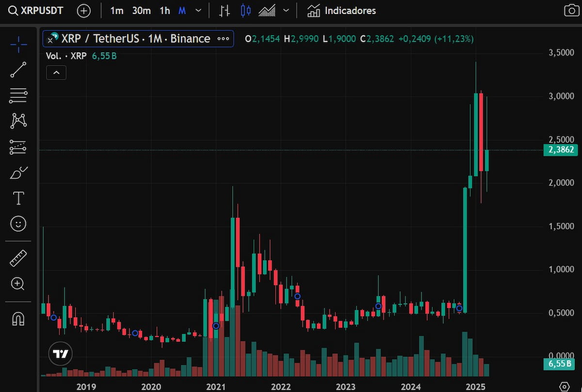Click the change percentage (+11,23%)
582x392 pixels.
[x=454, y=39]
